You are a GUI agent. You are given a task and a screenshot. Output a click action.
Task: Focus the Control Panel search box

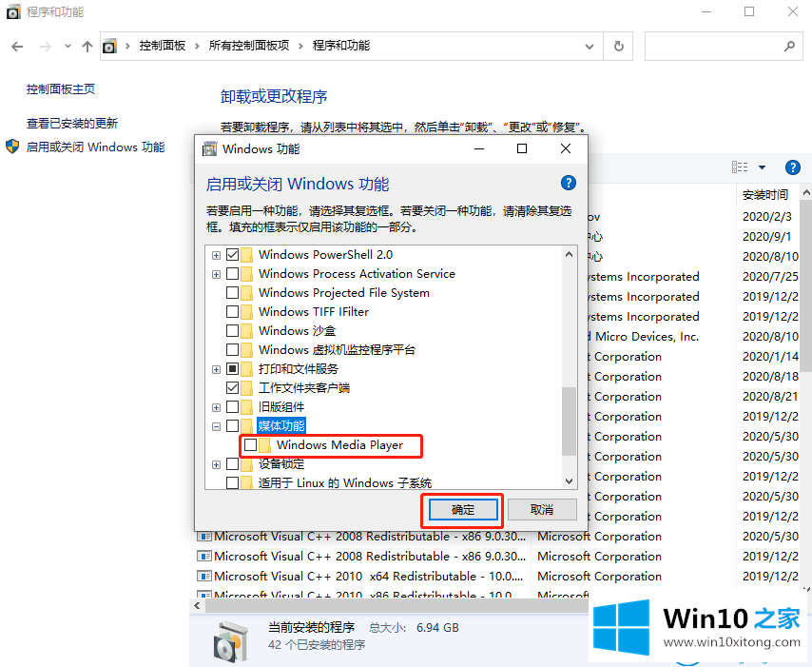coord(724,46)
